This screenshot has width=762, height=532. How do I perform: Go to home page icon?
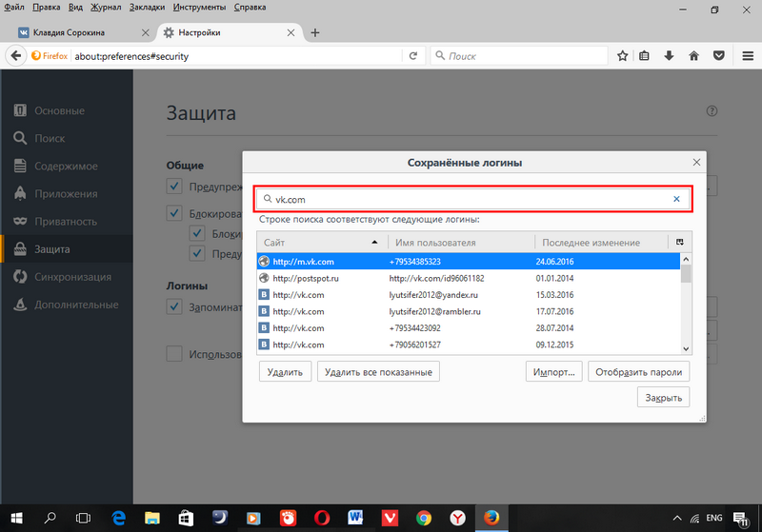point(694,56)
